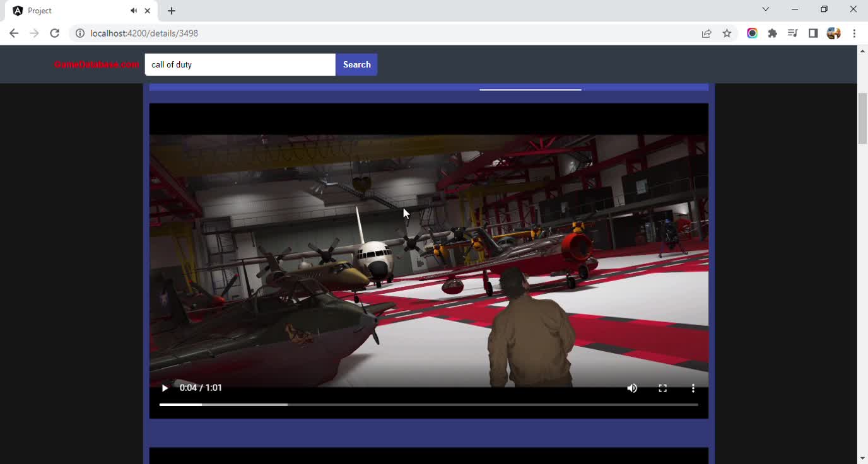Reload the current page
Screen dimensions: 868x464
(x=55, y=33)
